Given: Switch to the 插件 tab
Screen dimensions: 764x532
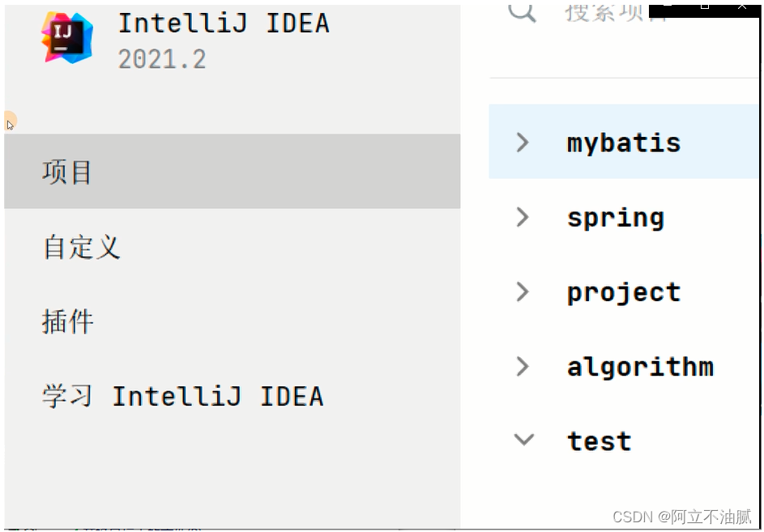Looking at the screenshot, I should [x=68, y=321].
